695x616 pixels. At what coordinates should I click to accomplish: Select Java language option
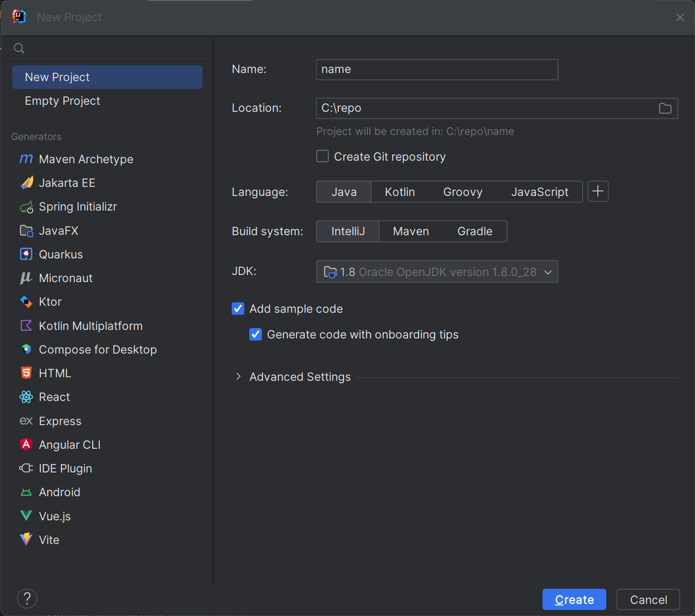pyautogui.click(x=344, y=192)
